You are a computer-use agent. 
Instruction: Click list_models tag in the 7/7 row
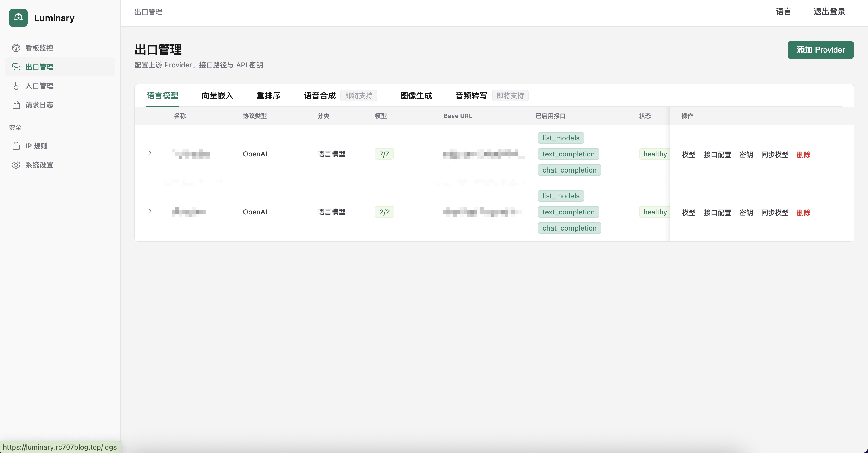coord(561,138)
